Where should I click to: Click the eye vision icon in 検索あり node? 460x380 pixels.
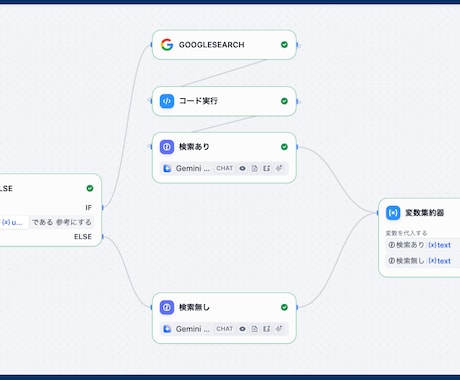pyautogui.click(x=243, y=168)
